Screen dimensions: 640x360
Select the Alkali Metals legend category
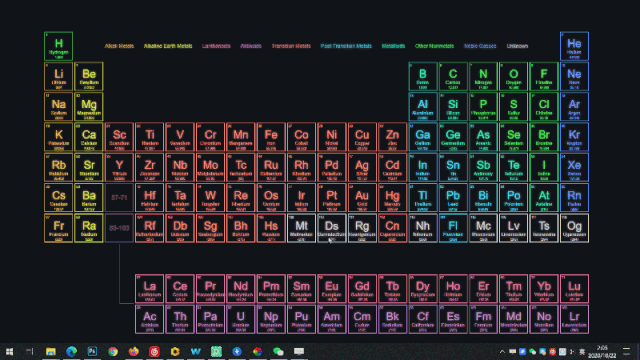point(119,46)
